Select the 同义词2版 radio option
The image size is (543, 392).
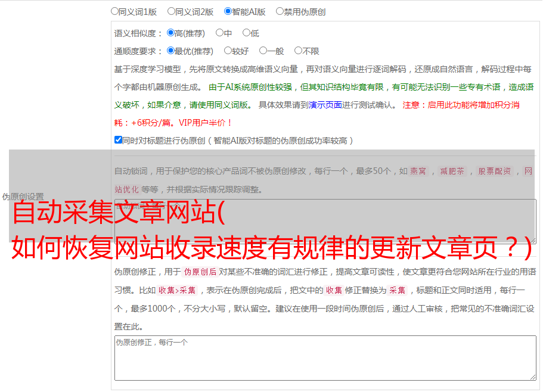click(x=171, y=11)
